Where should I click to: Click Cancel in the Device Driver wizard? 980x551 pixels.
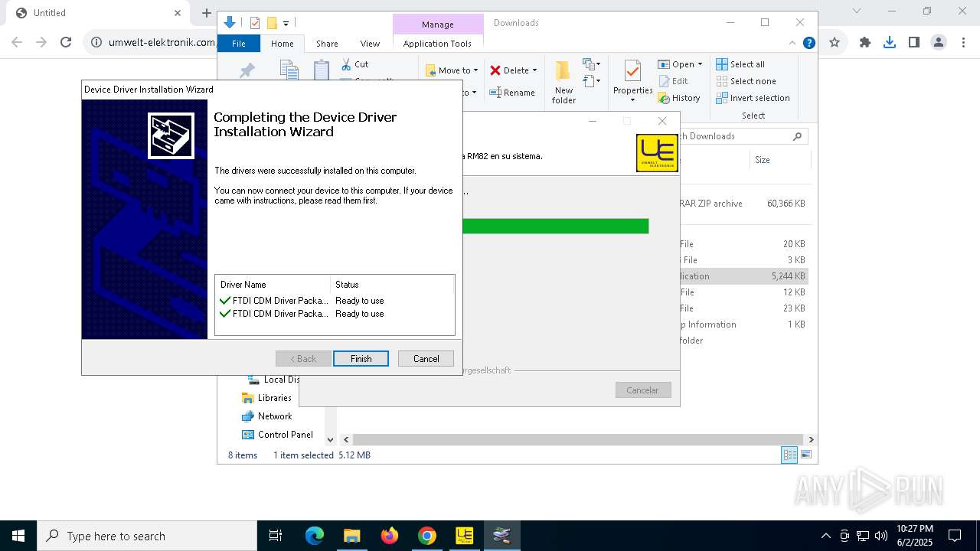(x=426, y=358)
